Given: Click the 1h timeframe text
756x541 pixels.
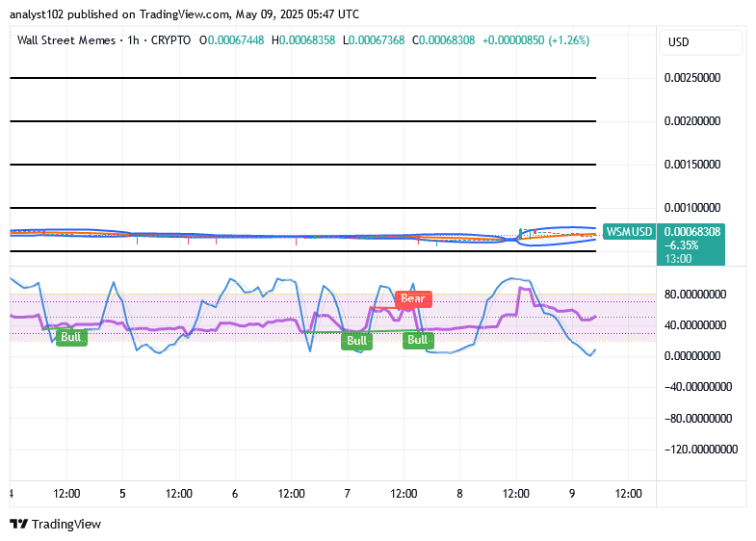Looking at the screenshot, I should point(133,40).
